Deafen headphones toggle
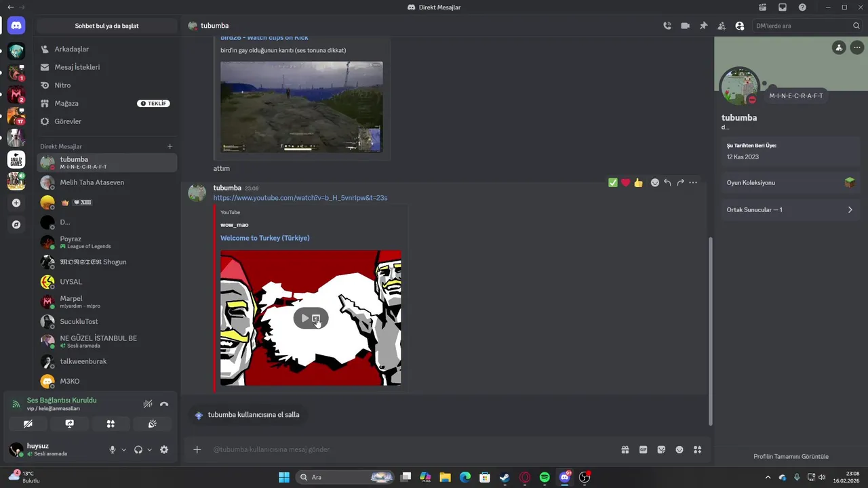This screenshot has width=868, height=488. click(x=138, y=449)
